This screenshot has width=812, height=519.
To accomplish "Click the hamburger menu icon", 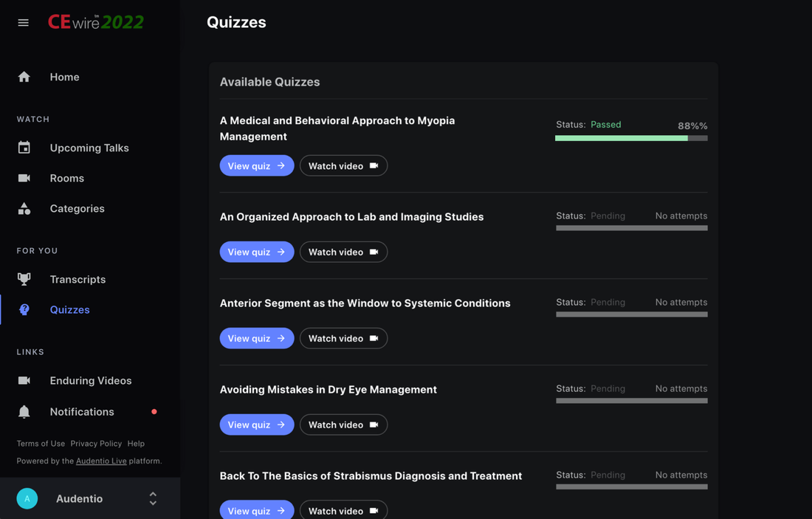I will click(x=24, y=23).
